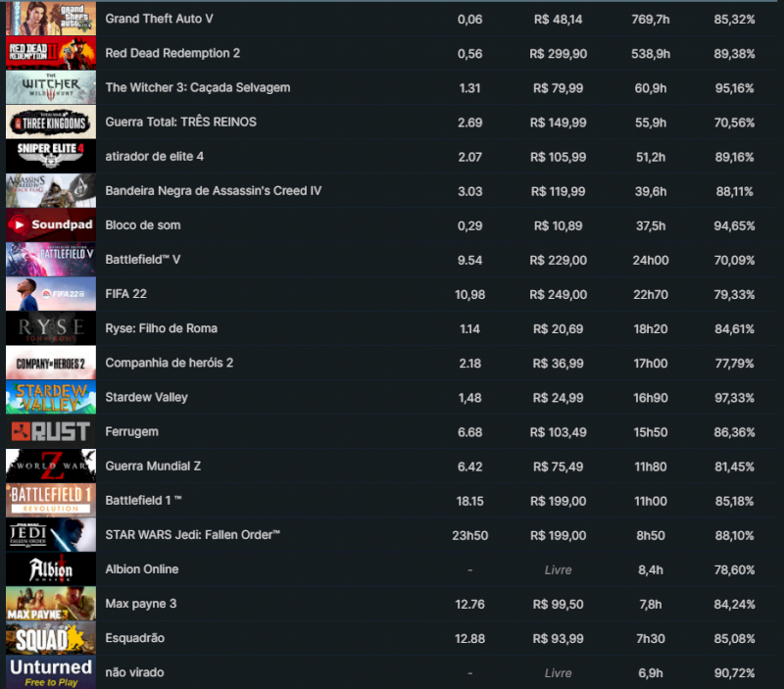Click the Jedi Fallen Order cover image
This screenshot has height=689, width=784.
(51, 535)
